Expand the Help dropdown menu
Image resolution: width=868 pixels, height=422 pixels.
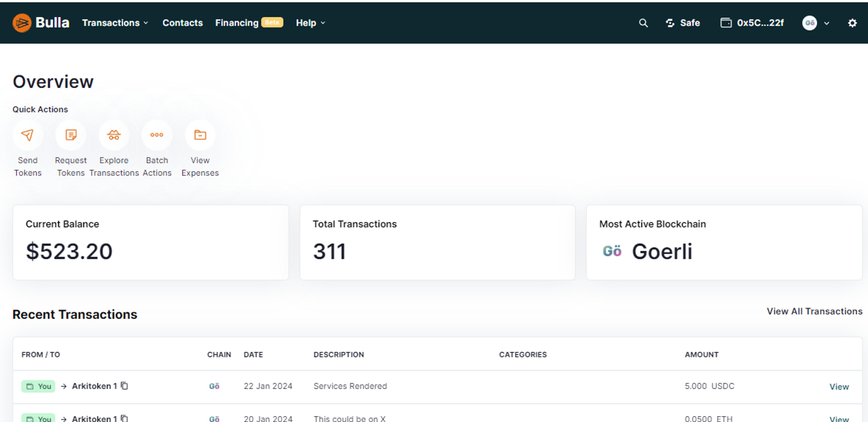[x=310, y=23]
